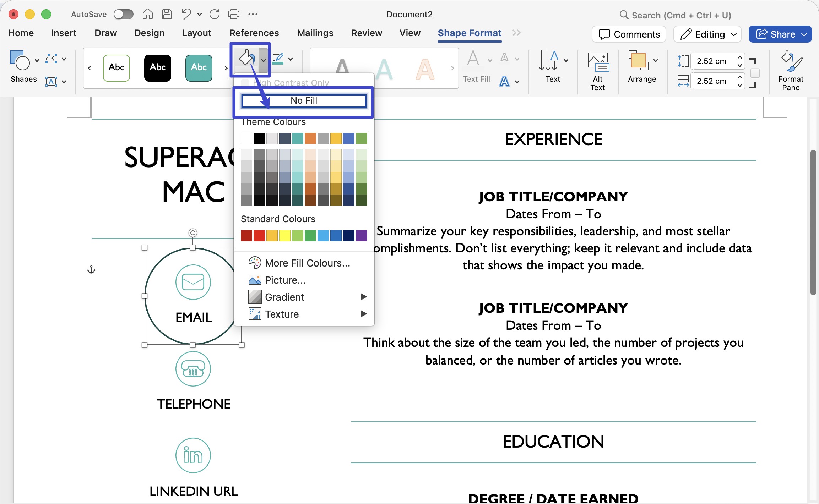Screen dimensions: 819x504
Task: Expand the Shape Fill dropdown arrow
Action: point(263,60)
